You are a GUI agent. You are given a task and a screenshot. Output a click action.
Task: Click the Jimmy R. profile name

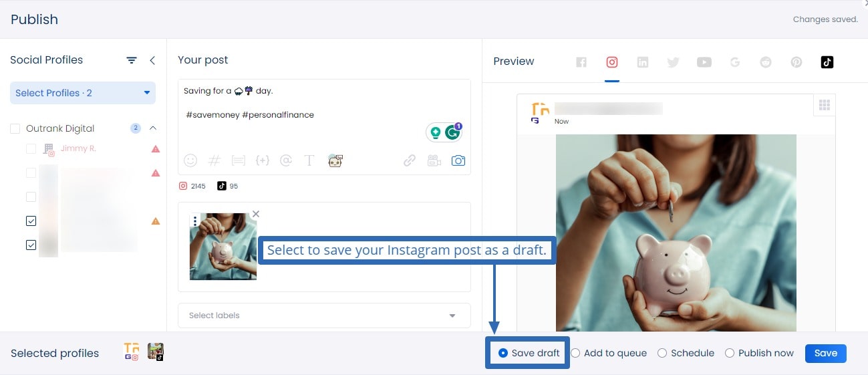click(x=78, y=148)
